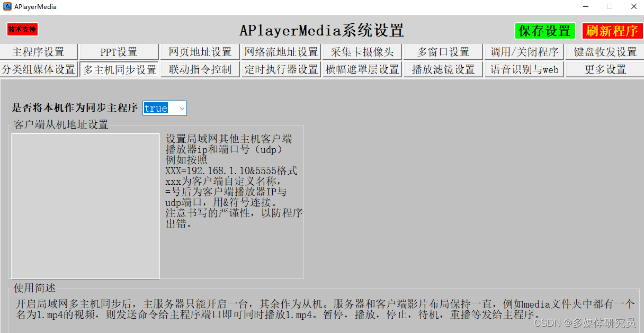Switch to 调用/关闭程序 tab
Viewport: 644px width, 333px height.
click(x=524, y=52)
